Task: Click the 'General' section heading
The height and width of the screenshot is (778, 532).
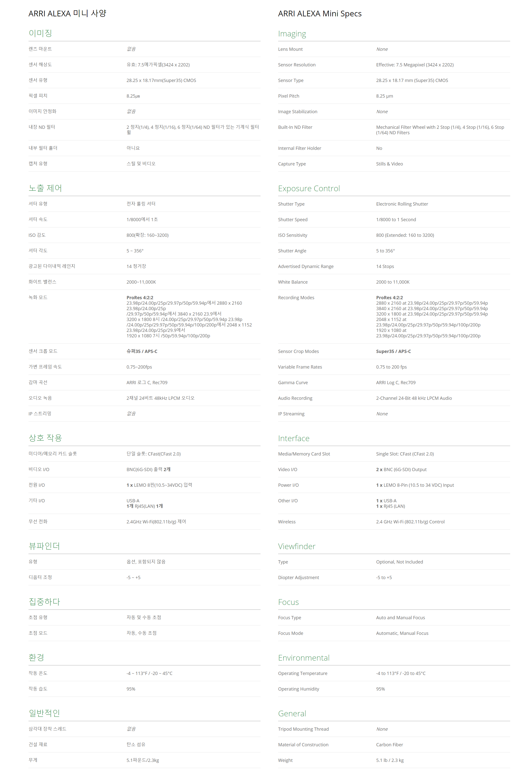Action: [292, 713]
